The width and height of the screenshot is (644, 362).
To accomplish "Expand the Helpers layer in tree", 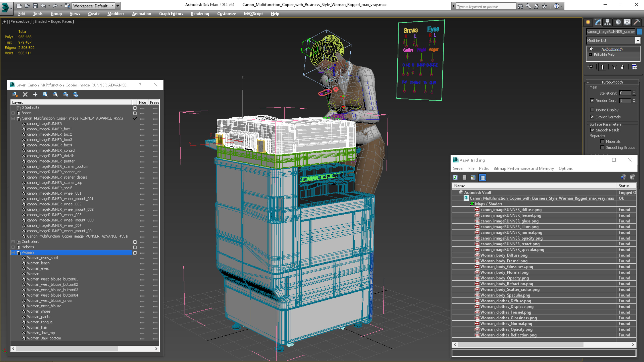I will pos(13,247).
